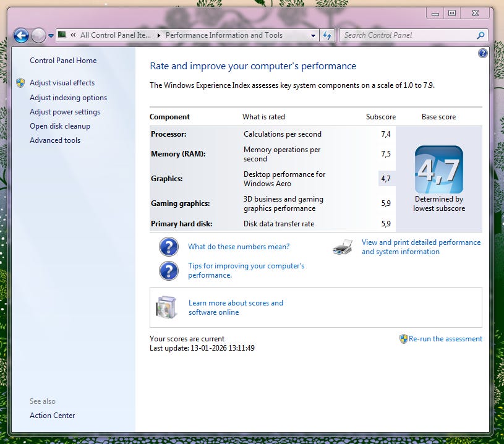Open the help question mark icon
The image size is (504, 444).
[x=483, y=54]
